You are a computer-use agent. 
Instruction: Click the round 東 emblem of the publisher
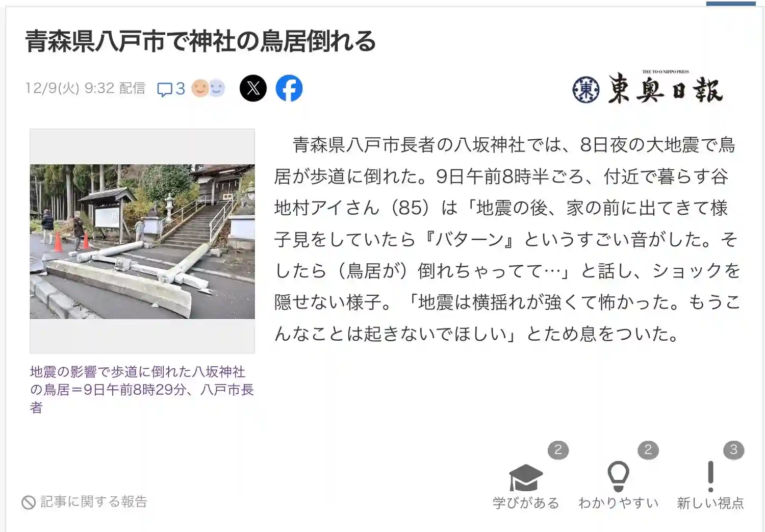click(x=585, y=90)
